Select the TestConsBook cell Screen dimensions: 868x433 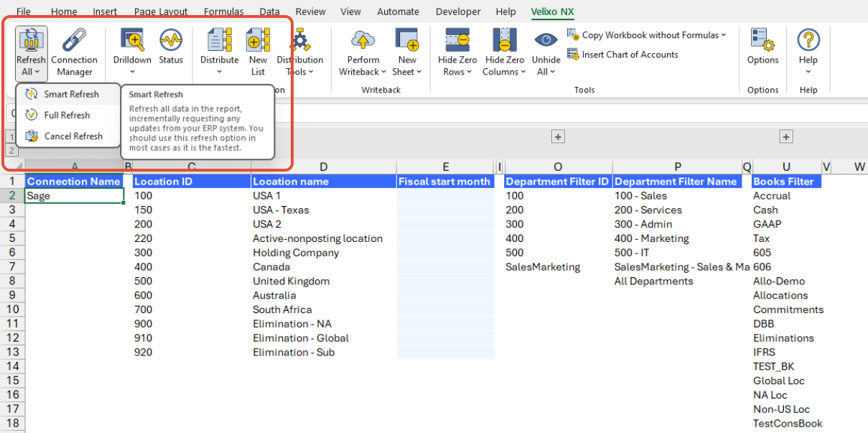point(788,423)
